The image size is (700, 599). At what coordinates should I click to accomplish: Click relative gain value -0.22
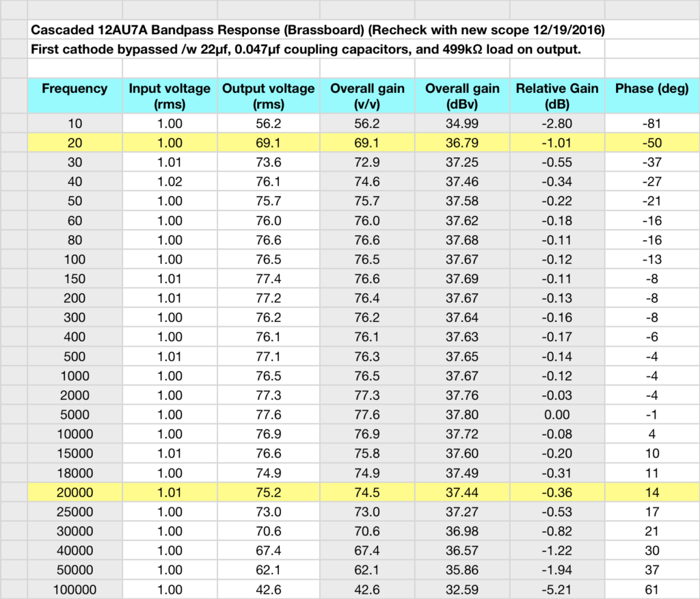tap(557, 201)
